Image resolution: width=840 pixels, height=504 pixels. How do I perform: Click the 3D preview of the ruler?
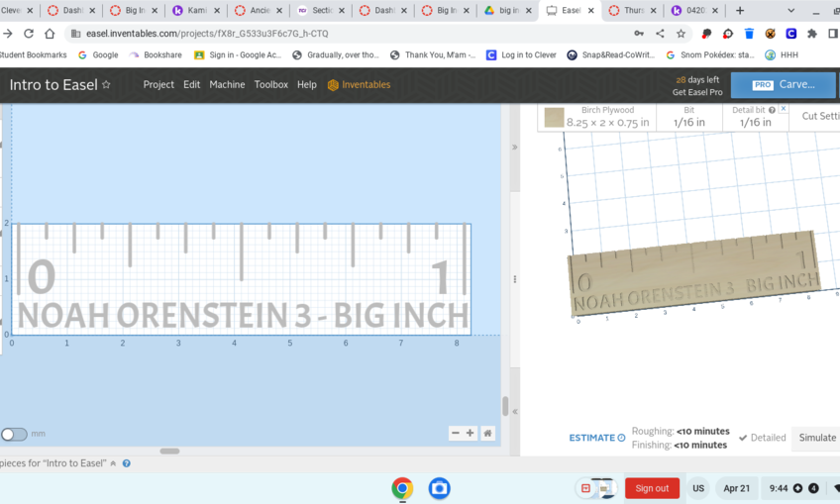[x=694, y=273]
